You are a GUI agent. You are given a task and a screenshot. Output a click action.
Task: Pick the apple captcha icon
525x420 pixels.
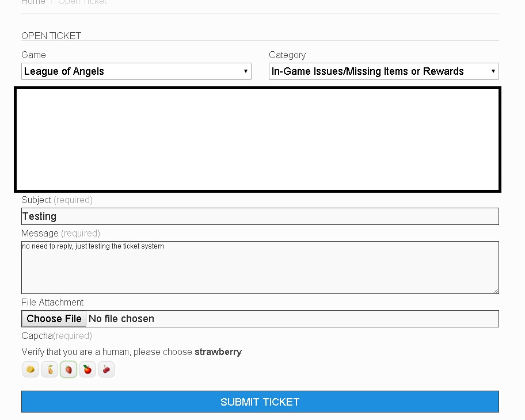[87, 369]
